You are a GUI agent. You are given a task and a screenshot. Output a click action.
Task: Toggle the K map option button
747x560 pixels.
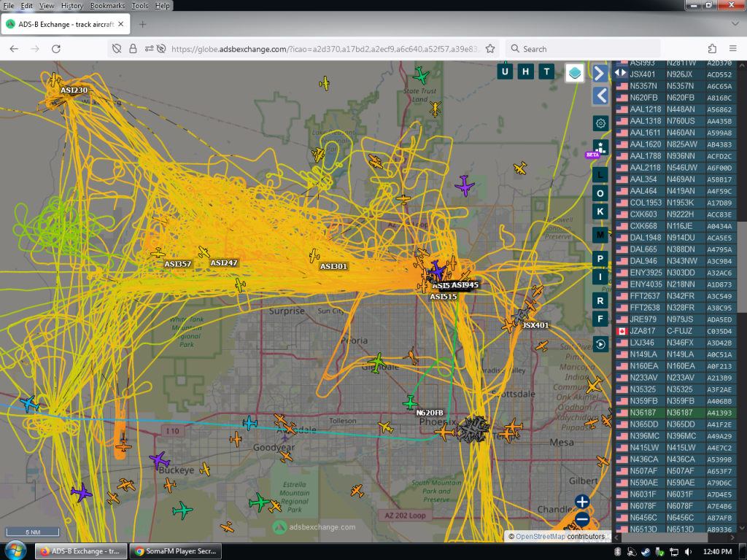point(600,211)
